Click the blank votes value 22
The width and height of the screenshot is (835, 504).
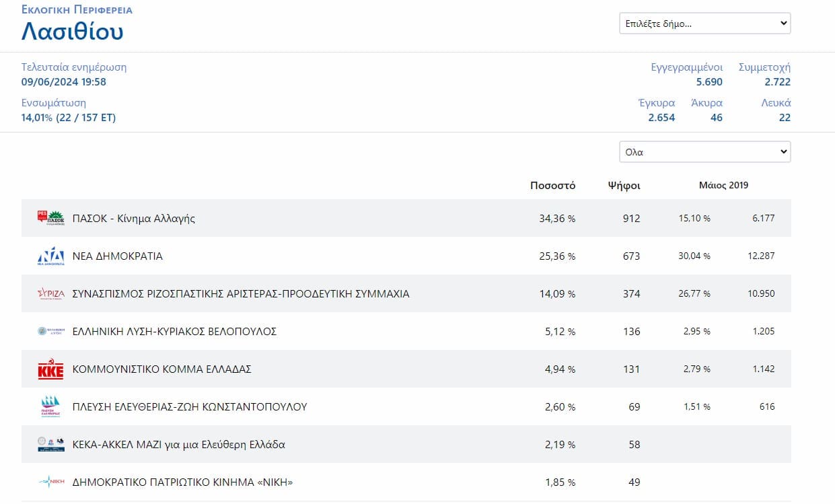[785, 118]
